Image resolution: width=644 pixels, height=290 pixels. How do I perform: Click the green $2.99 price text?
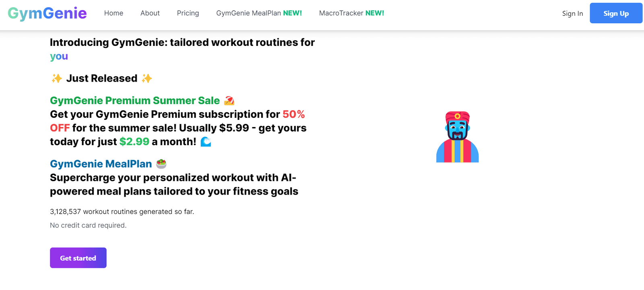pos(134,142)
